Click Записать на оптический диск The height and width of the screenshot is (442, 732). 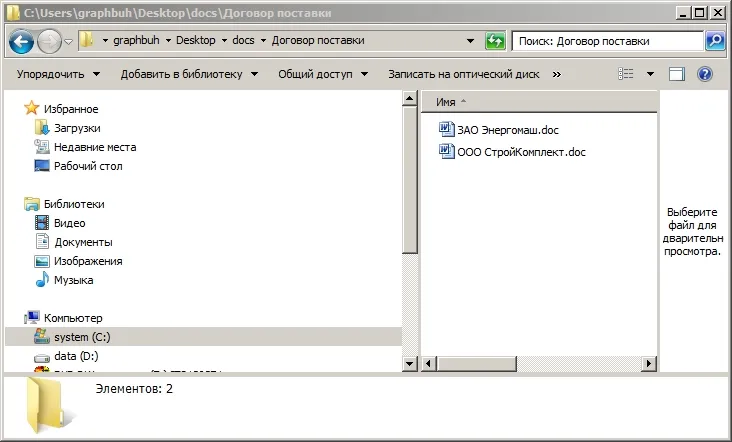[x=464, y=74]
